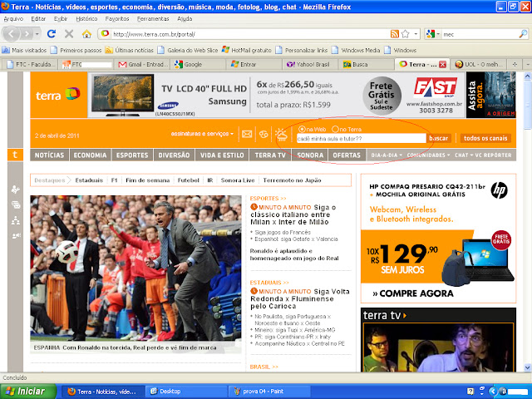The image size is (532, 399).
Task: Click the forward navigation arrow
Action: click(27, 34)
